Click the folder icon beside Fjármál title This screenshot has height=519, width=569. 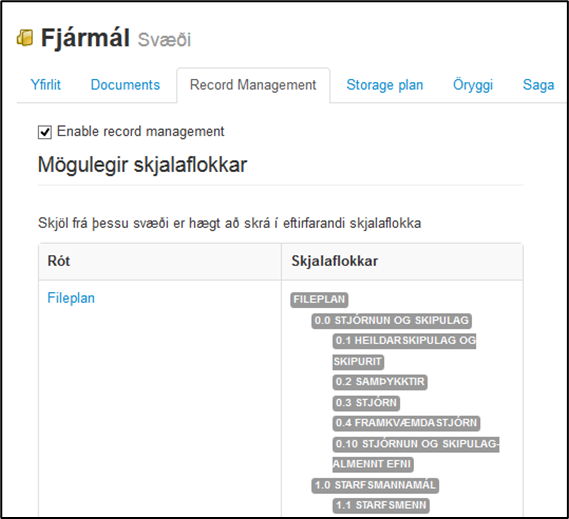pyautogui.click(x=25, y=38)
